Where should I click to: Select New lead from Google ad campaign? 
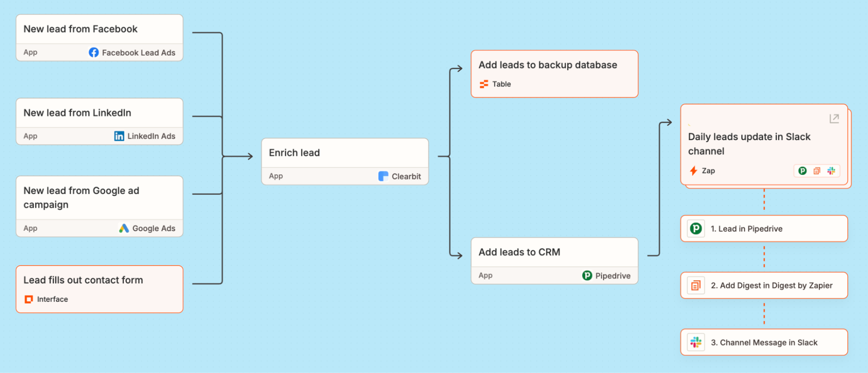(99, 206)
